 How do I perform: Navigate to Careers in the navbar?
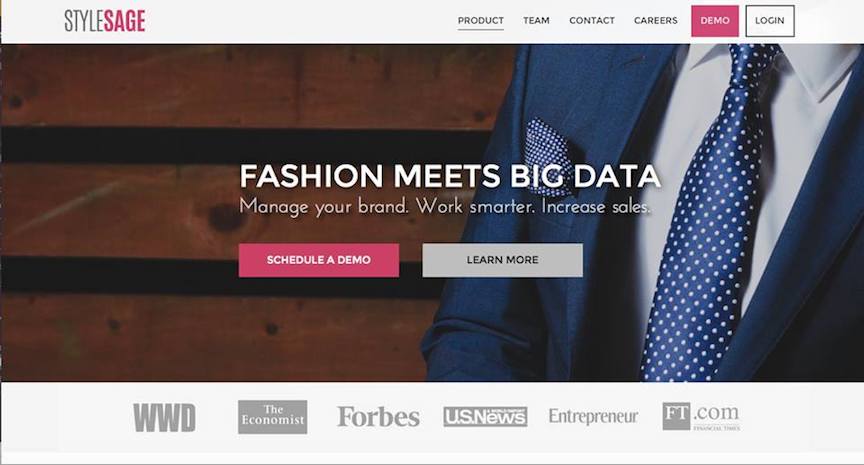656,20
